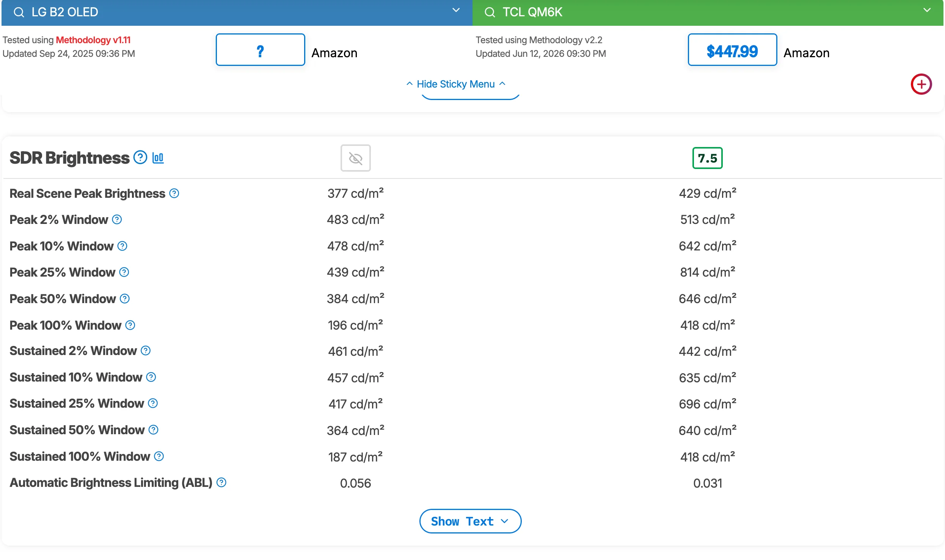
Task: Collapse the sticky menu via Hide Sticky Menu
Action: click(x=456, y=84)
